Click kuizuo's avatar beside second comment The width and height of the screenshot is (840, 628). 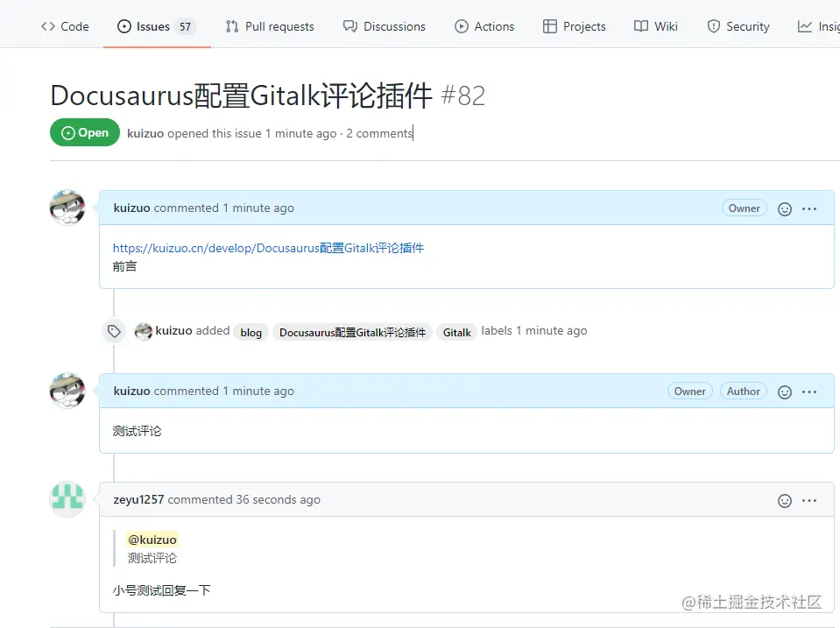click(x=67, y=391)
